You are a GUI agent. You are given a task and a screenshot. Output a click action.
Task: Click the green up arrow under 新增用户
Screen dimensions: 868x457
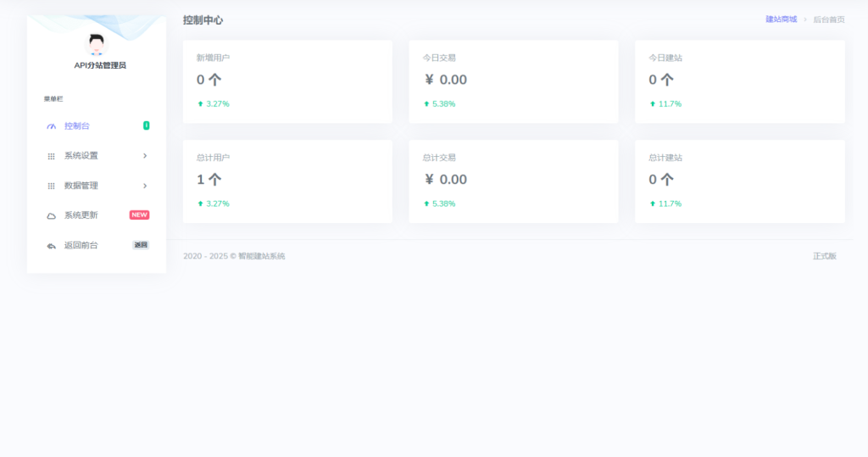click(201, 104)
